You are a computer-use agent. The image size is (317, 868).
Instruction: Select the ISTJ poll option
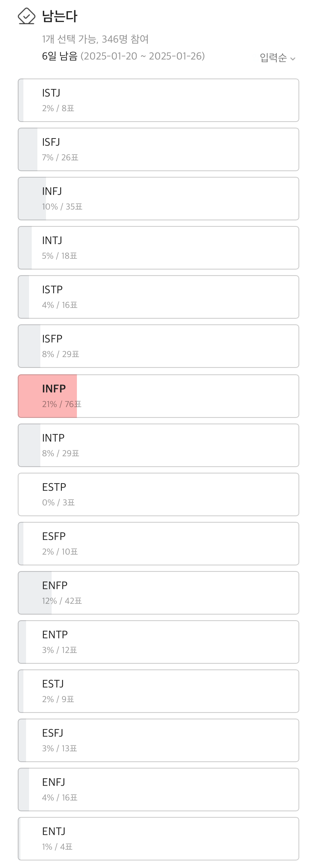point(159,100)
